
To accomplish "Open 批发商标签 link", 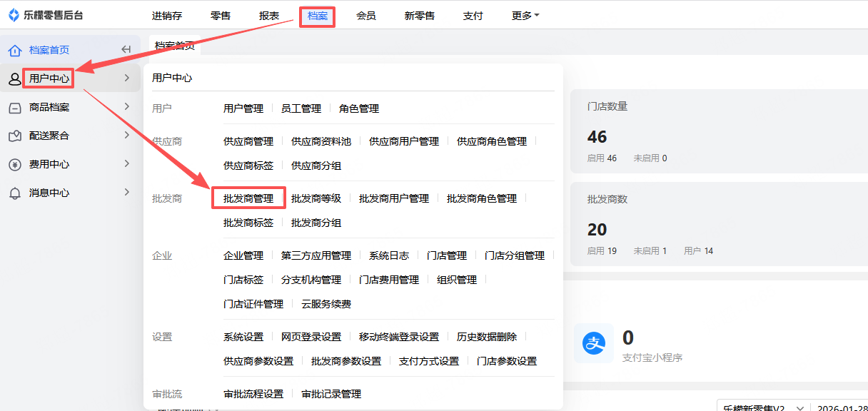I will tap(248, 223).
